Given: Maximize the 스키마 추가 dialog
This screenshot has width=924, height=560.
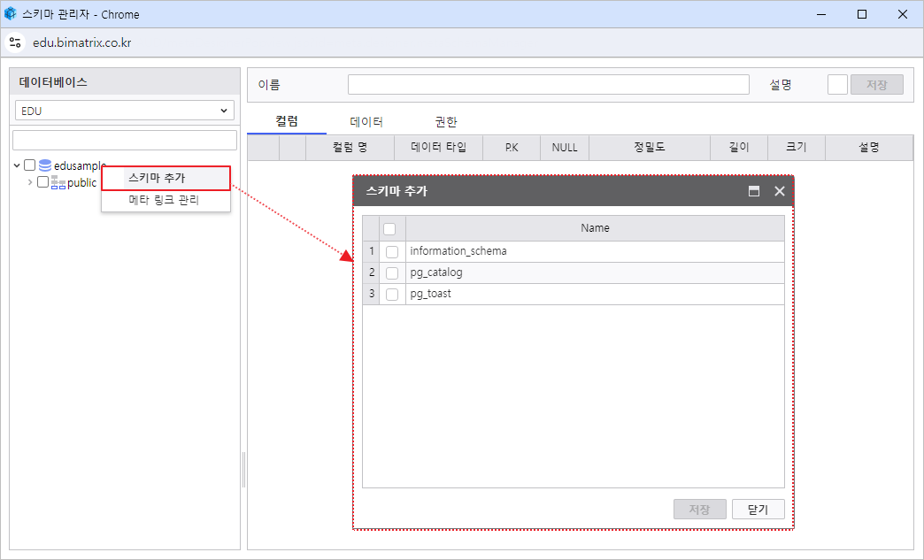Looking at the screenshot, I should (754, 191).
